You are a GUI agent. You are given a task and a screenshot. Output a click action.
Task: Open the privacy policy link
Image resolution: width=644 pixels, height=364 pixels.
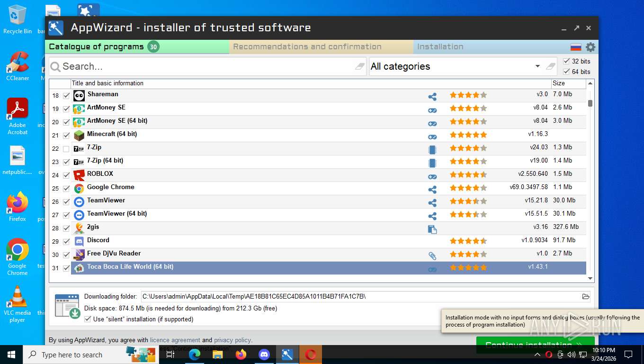click(232, 340)
